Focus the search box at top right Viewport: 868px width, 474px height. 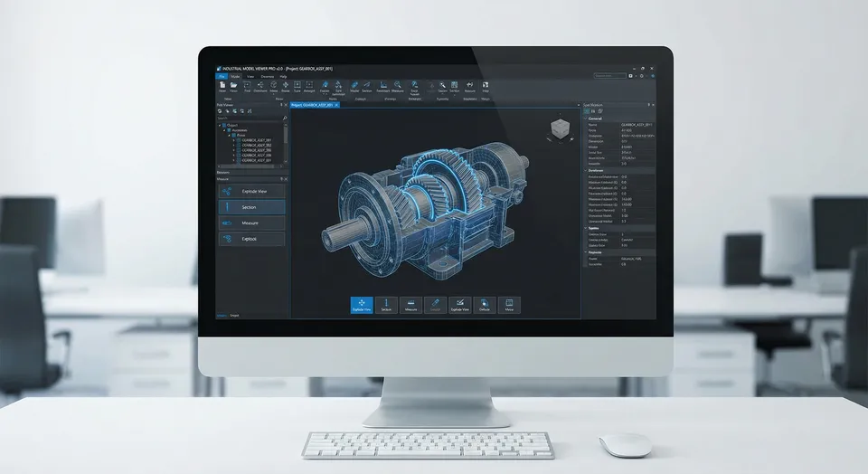click(610, 76)
